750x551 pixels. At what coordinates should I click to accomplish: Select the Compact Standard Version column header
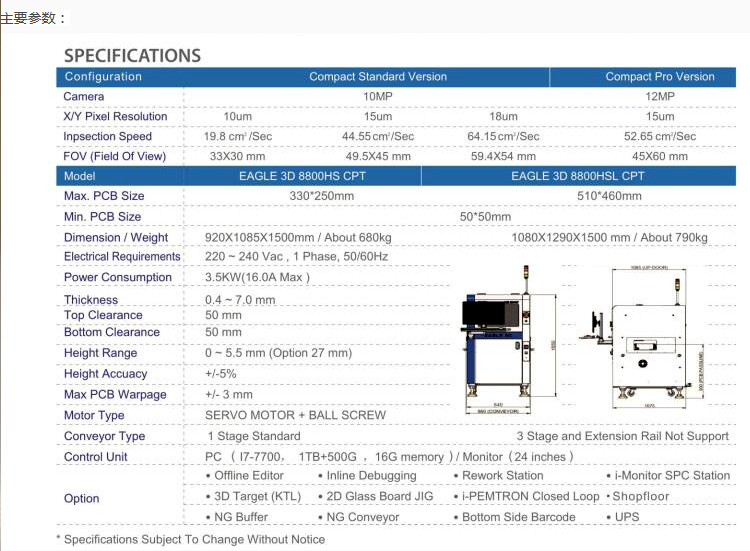coord(378,77)
